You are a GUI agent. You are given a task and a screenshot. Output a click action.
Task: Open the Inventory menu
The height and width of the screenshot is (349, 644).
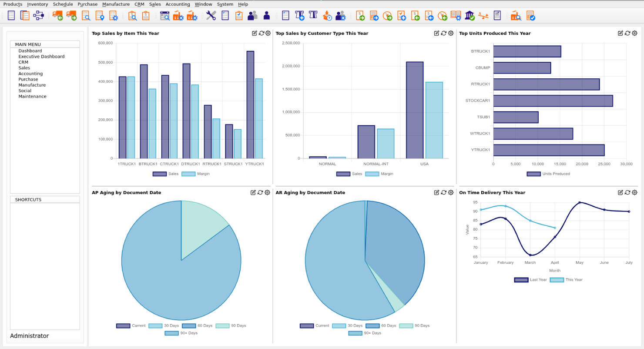pyautogui.click(x=37, y=4)
